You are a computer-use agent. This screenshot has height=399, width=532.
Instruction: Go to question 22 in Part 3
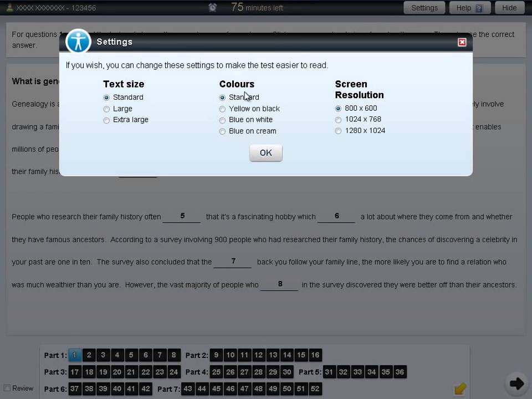click(146, 372)
